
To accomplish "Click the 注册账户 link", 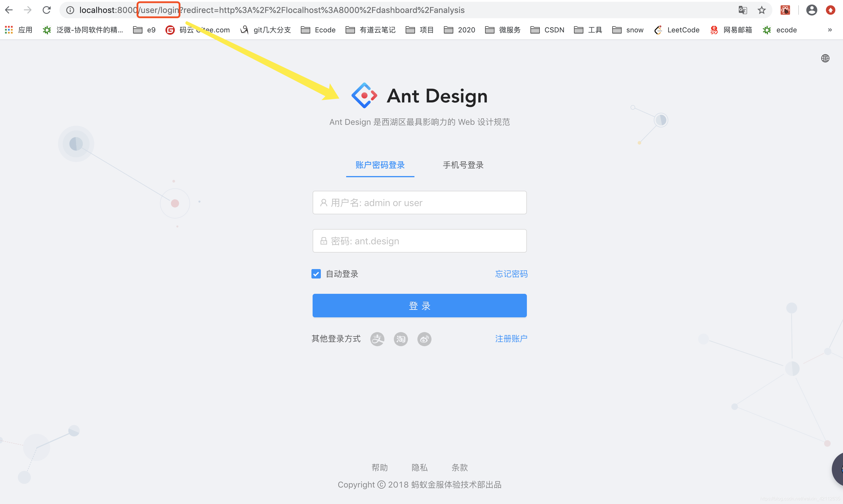I will (x=511, y=339).
